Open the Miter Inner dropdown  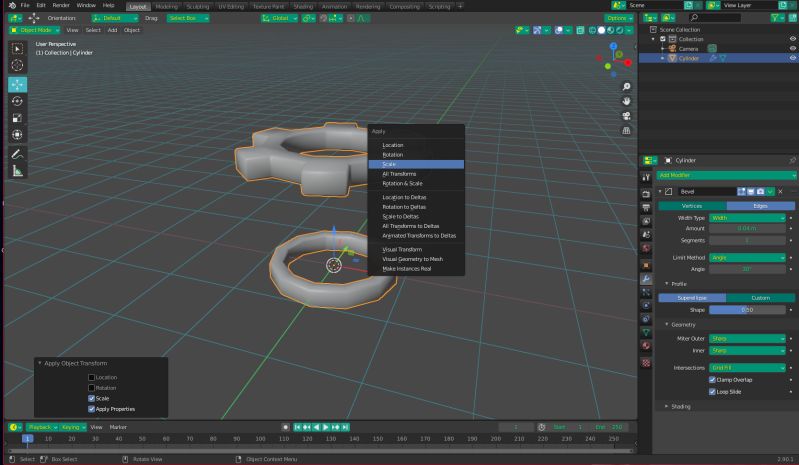(747, 350)
